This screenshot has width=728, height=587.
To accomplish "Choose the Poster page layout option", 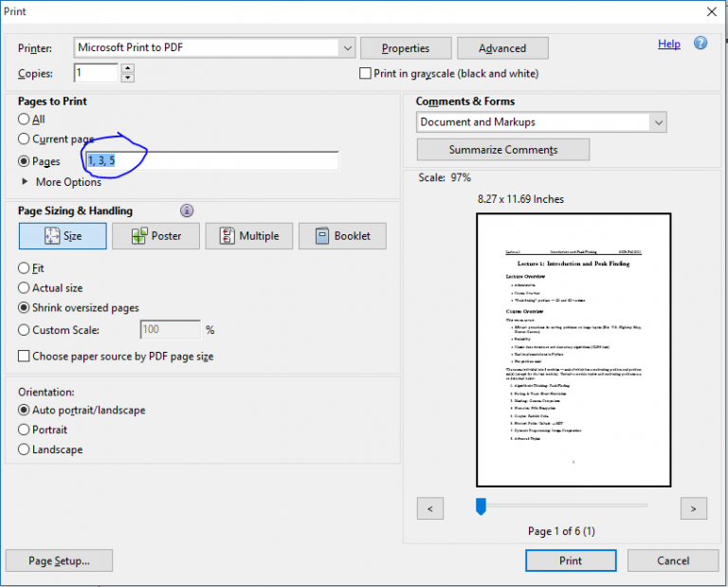I will click(155, 236).
